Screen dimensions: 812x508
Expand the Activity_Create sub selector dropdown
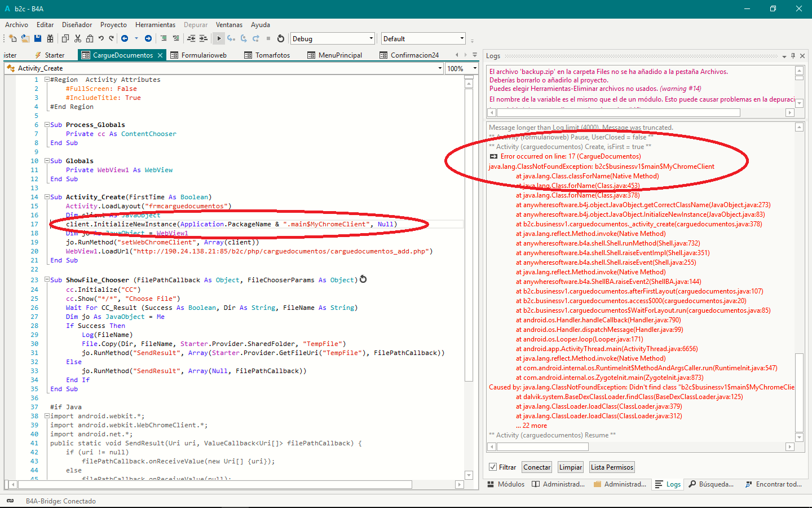440,68
